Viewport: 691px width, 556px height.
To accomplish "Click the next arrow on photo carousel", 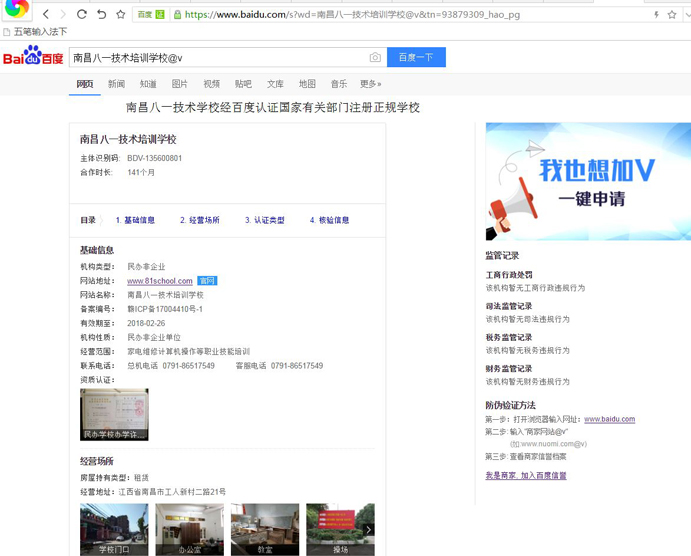I will pyautogui.click(x=369, y=530).
